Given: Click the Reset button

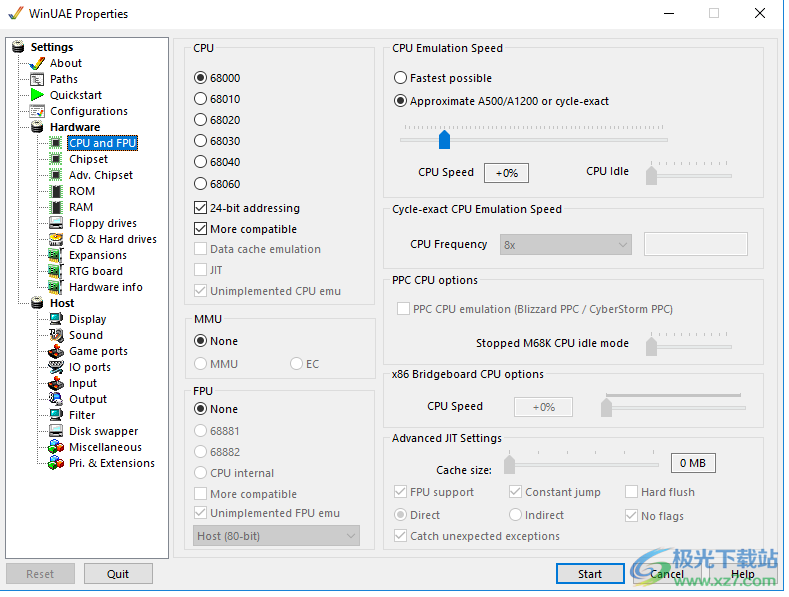Looking at the screenshot, I should [x=40, y=574].
